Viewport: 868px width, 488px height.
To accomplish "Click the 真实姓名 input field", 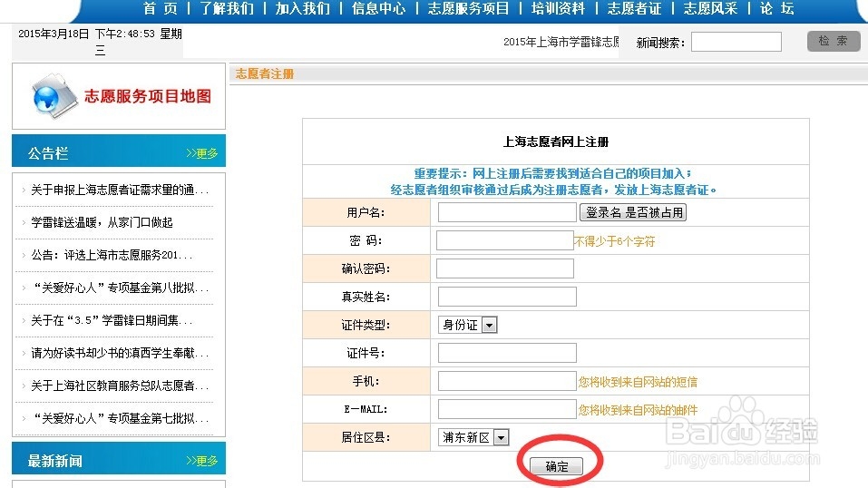I will click(x=507, y=297).
